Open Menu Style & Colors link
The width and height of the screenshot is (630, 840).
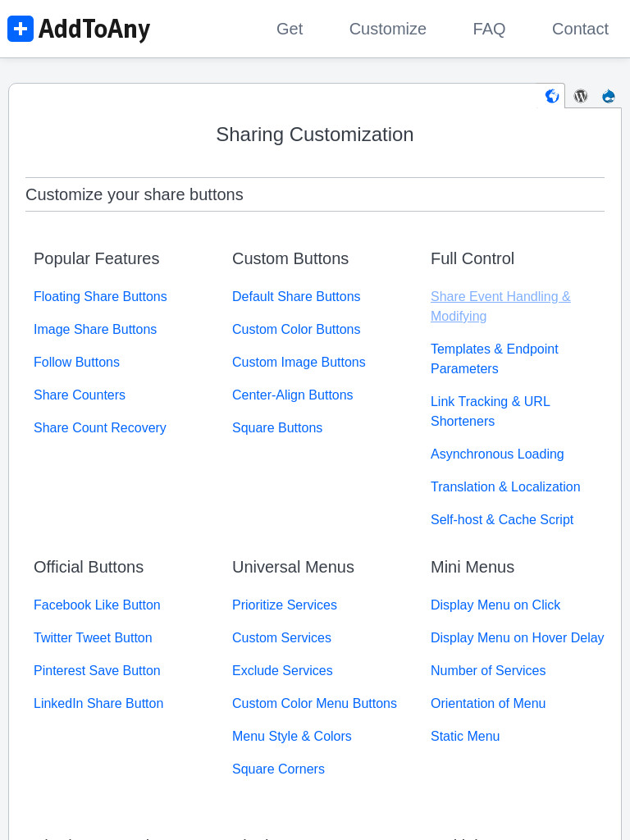tap(292, 736)
